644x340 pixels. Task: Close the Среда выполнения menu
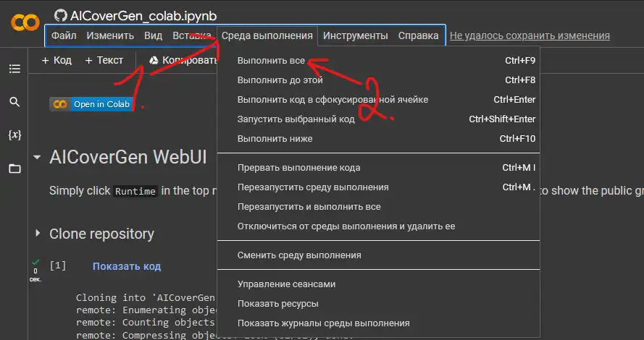(x=267, y=35)
